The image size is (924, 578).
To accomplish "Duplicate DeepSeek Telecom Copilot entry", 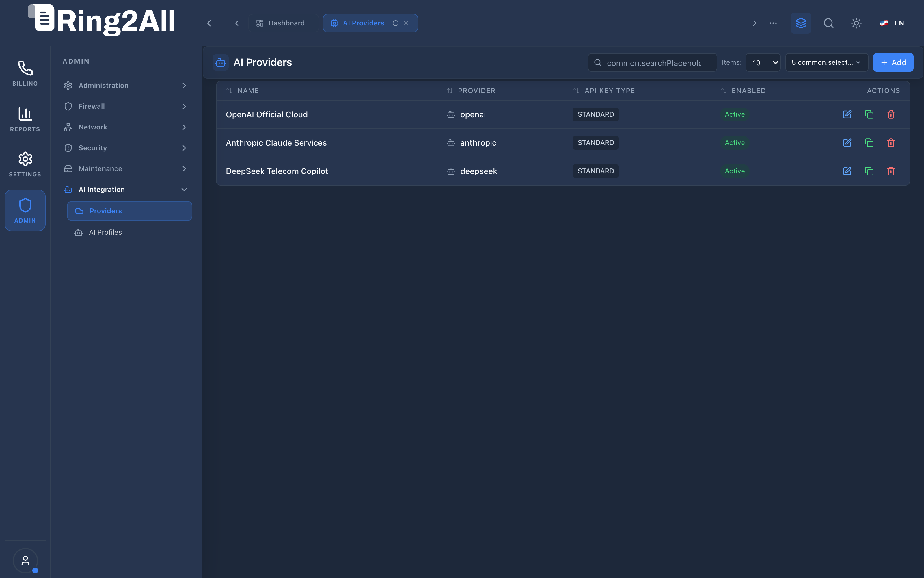I will pyautogui.click(x=869, y=171).
